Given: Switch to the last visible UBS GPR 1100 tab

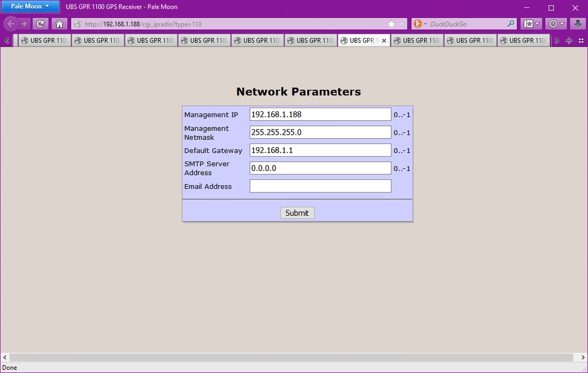Looking at the screenshot, I should [524, 41].
